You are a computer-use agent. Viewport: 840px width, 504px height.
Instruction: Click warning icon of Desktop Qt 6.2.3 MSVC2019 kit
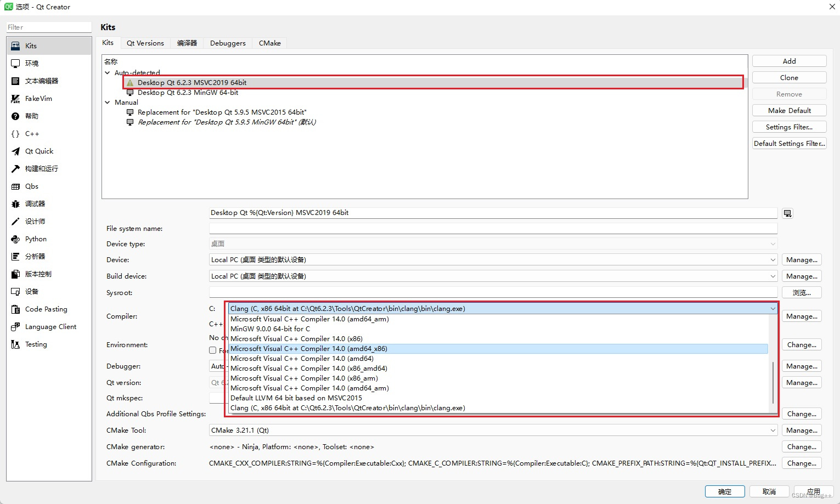pyautogui.click(x=130, y=83)
